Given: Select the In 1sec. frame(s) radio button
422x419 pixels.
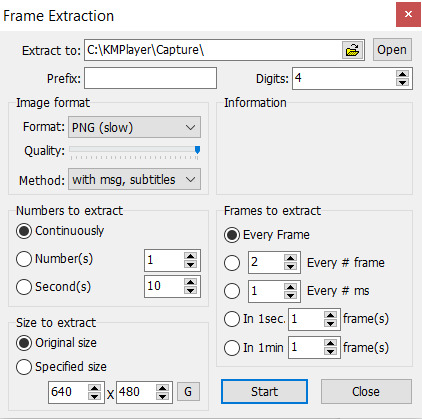Looking at the screenshot, I should [232, 319].
